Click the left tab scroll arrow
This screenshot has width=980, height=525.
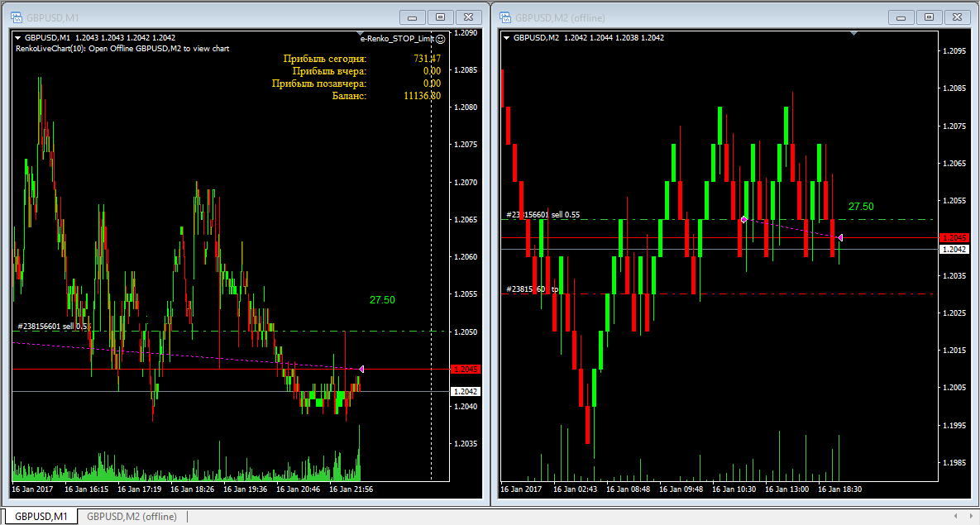pyautogui.click(x=955, y=516)
